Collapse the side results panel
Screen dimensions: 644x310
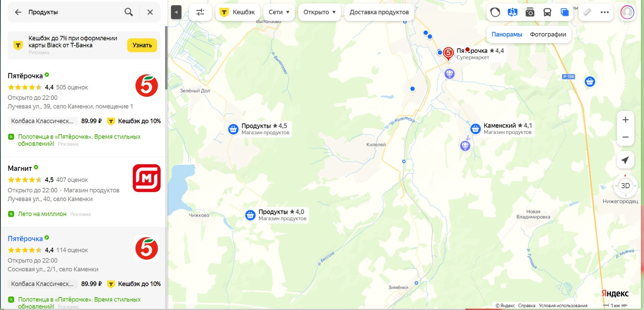pos(176,12)
